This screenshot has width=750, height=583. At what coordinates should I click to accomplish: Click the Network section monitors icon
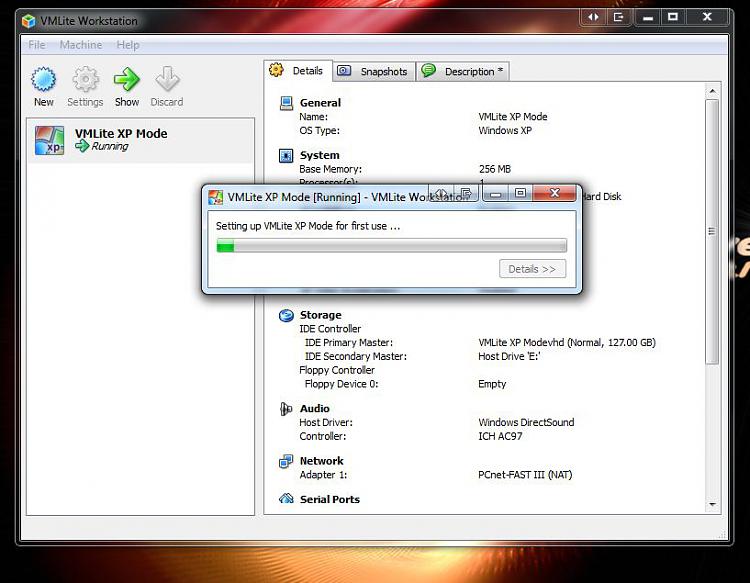click(286, 461)
